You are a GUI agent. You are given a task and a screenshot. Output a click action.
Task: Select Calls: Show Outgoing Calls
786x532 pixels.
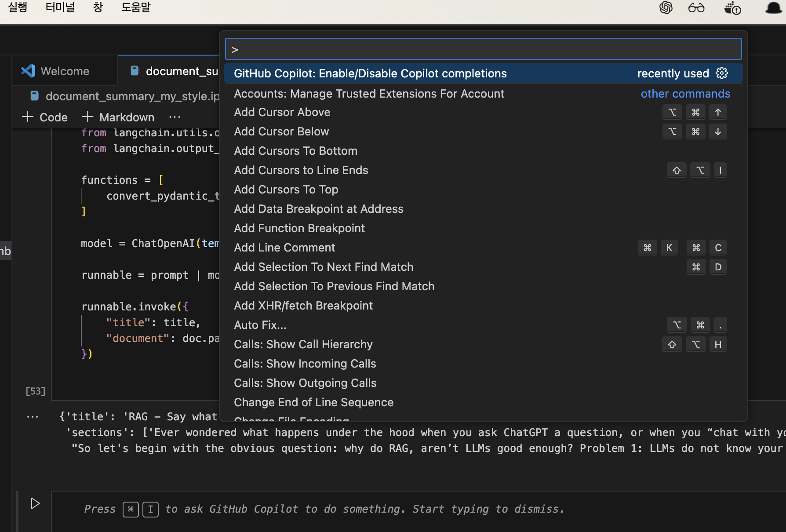click(x=484, y=383)
